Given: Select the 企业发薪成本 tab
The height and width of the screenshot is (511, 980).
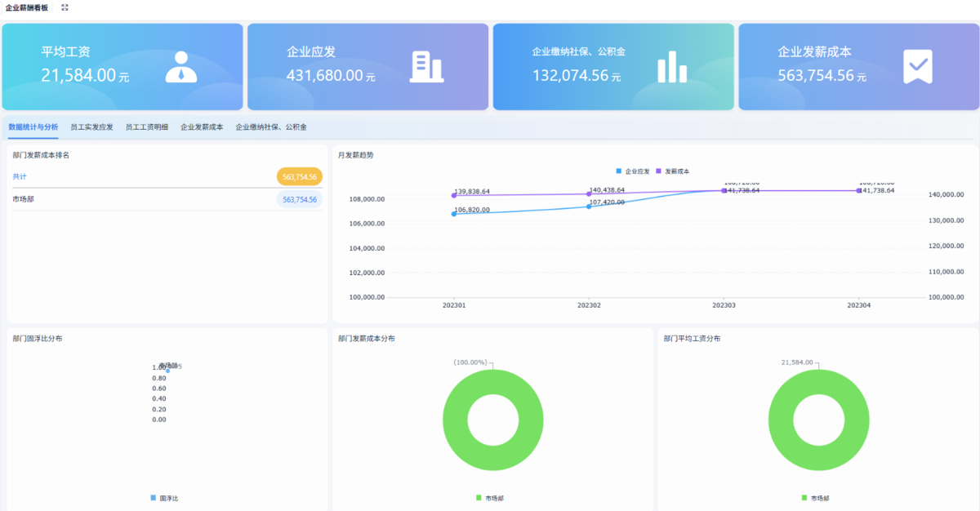Looking at the screenshot, I should pos(202,127).
